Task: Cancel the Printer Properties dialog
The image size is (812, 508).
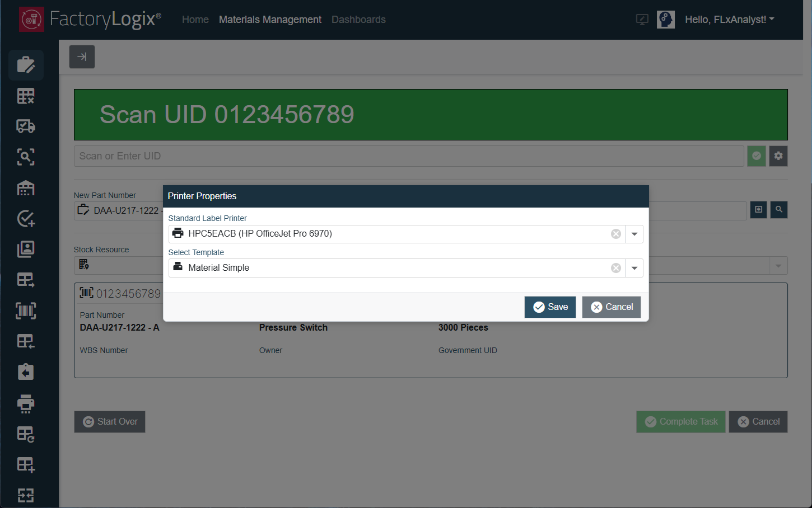Action: [x=612, y=307]
